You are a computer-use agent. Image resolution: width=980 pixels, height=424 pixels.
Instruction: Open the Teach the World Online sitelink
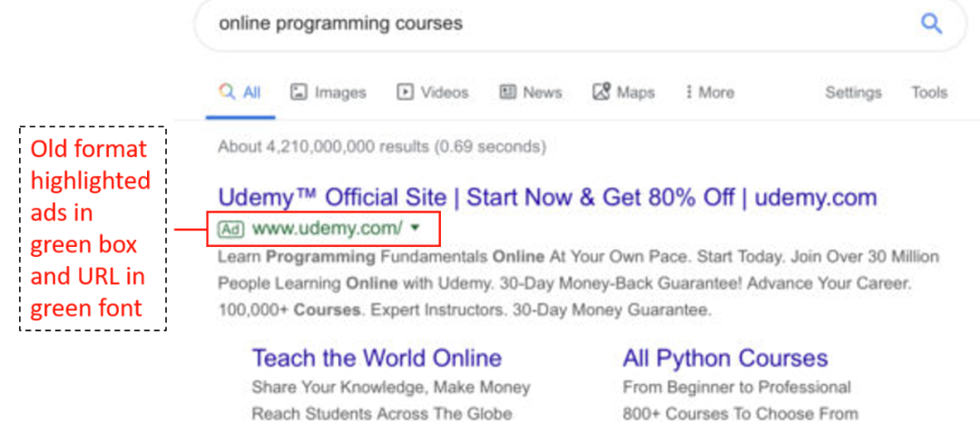(377, 359)
